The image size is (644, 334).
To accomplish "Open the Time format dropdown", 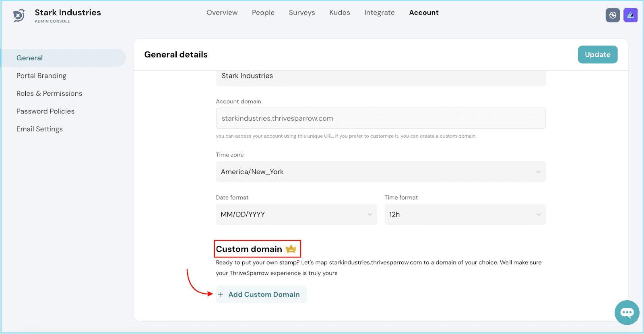I will (x=465, y=214).
